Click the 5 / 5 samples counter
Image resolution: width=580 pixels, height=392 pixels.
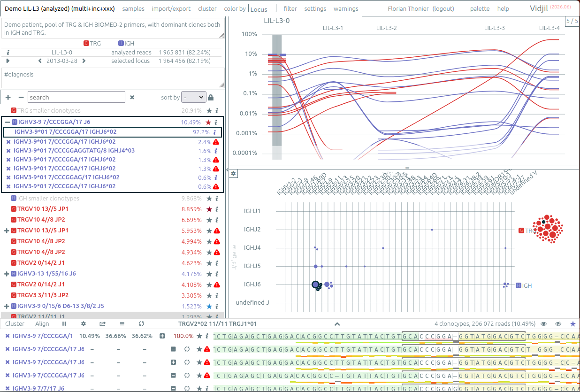pyautogui.click(x=572, y=21)
